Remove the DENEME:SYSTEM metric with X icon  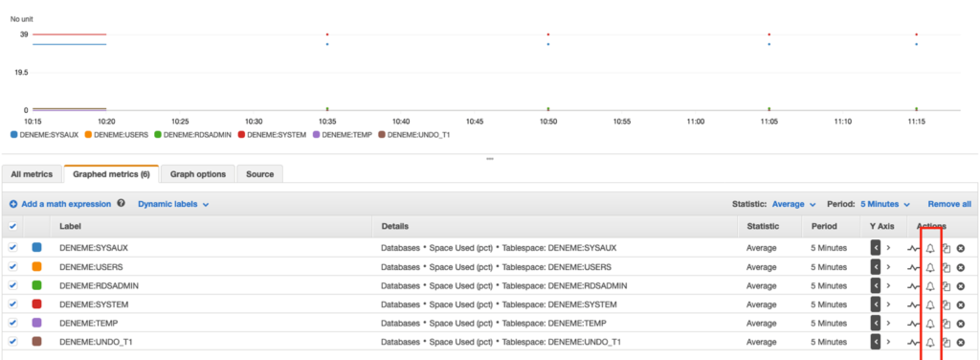point(961,304)
